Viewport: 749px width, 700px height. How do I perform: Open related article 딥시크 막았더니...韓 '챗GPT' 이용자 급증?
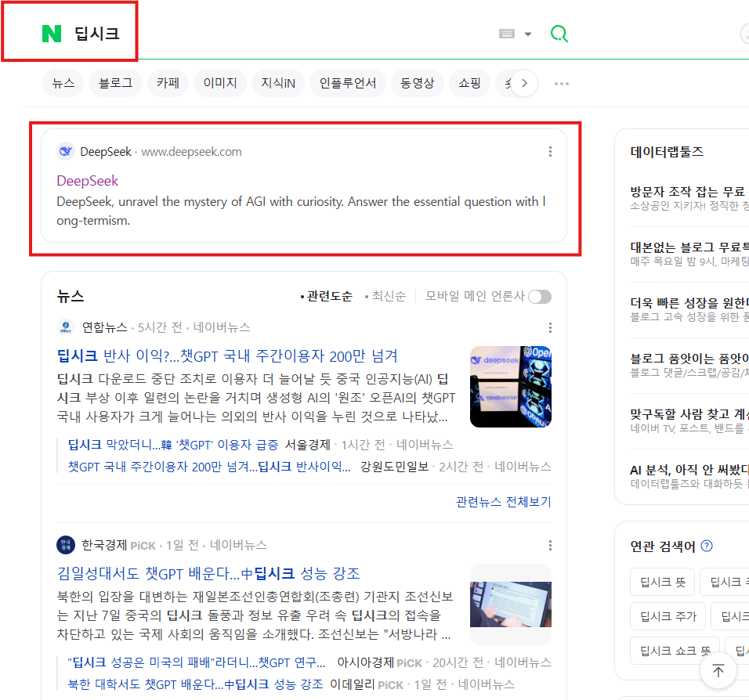[173, 445]
